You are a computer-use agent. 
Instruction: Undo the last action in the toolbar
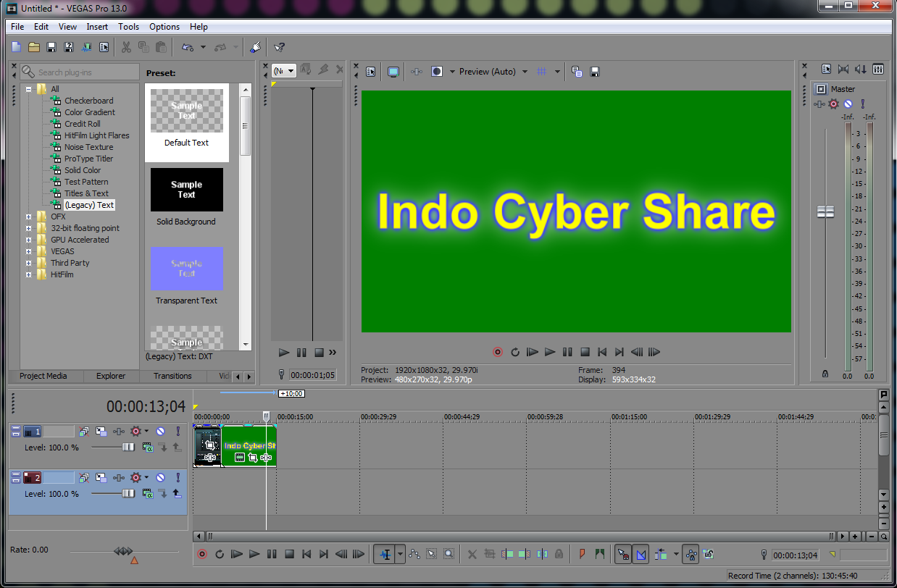point(188,47)
